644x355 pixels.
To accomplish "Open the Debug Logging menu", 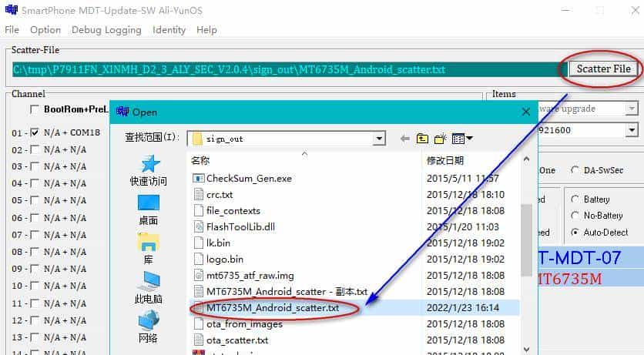I will (106, 30).
